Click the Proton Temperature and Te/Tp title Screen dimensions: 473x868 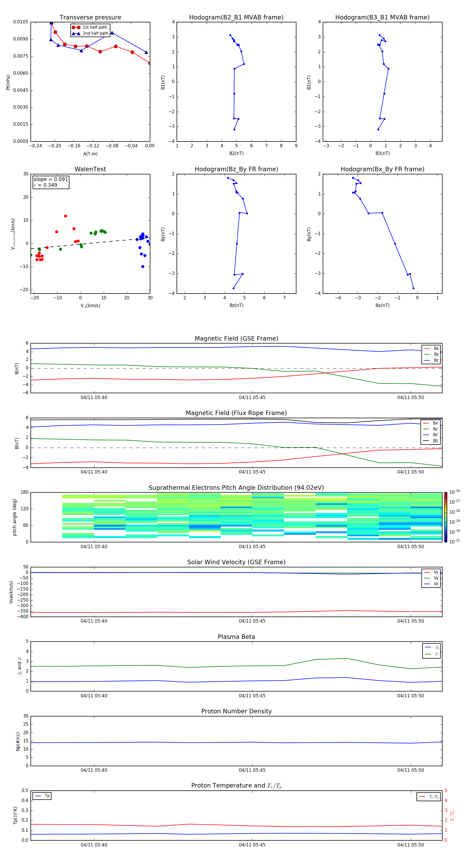pyautogui.click(x=236, y=786)
